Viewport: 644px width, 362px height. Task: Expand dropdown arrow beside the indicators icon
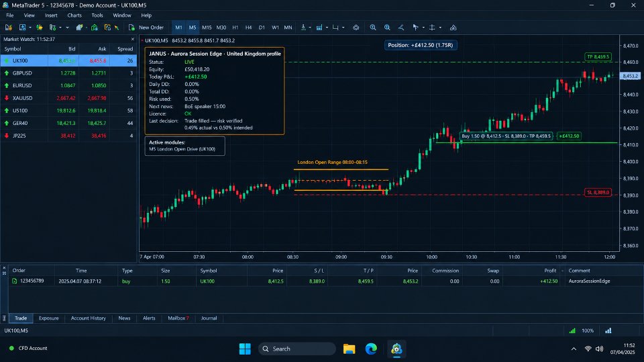pos(310,28)
